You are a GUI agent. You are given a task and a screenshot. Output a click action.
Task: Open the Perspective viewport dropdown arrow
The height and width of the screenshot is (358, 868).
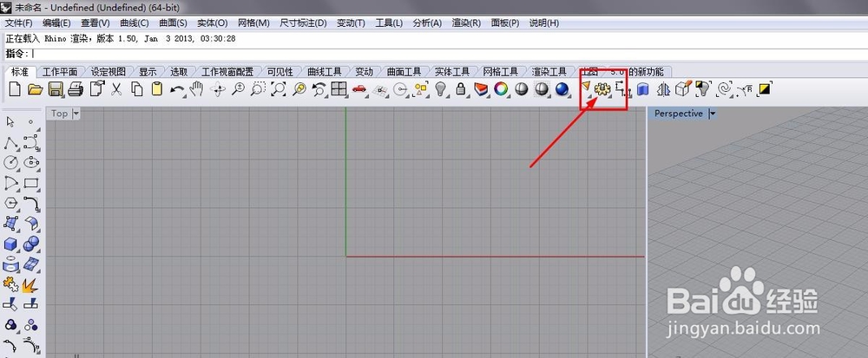click(713, 114)
